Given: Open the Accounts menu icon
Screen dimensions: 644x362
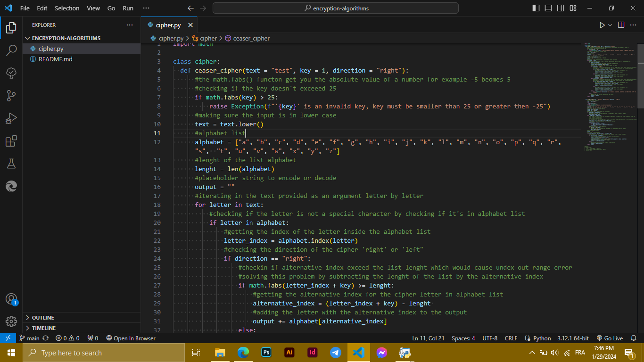Looking at the screenshot, I should (11, 299).
